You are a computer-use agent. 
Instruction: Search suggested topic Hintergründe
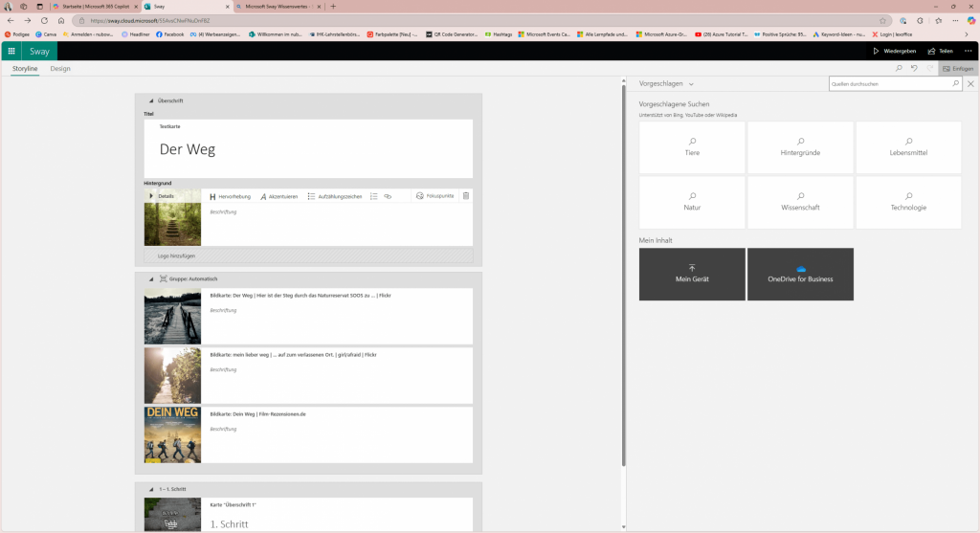(800, 147)
